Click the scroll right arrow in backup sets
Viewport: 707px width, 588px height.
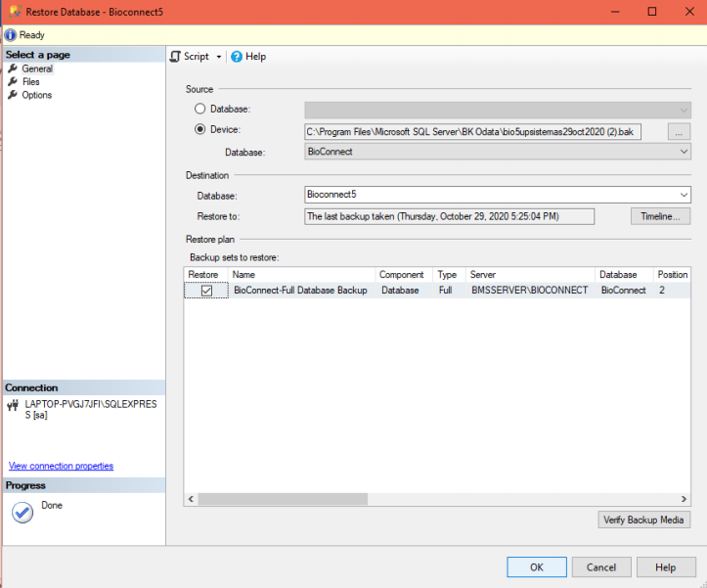(x=684, y=499)
